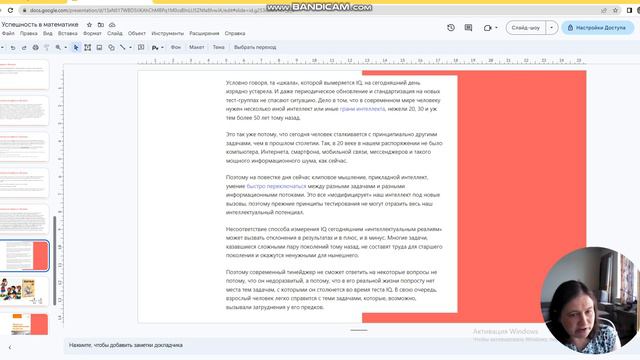Click the Insert image icon
640x360 pixels.
tap(99, 48)
